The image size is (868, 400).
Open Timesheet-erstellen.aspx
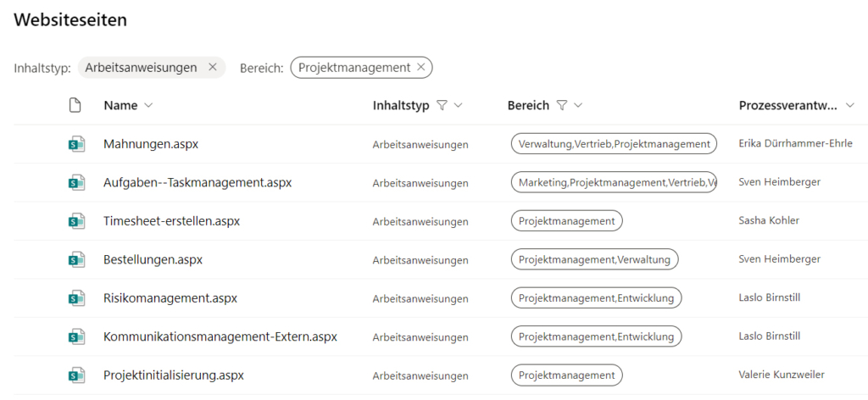(x=171, y=220)
